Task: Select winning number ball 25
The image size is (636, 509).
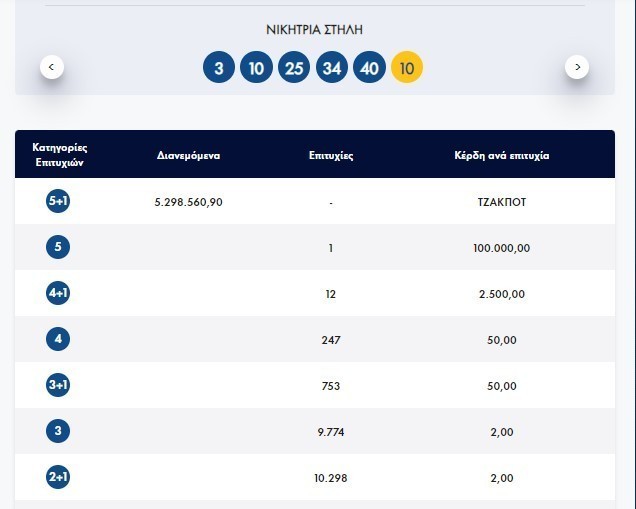Action: pos(294,68)
